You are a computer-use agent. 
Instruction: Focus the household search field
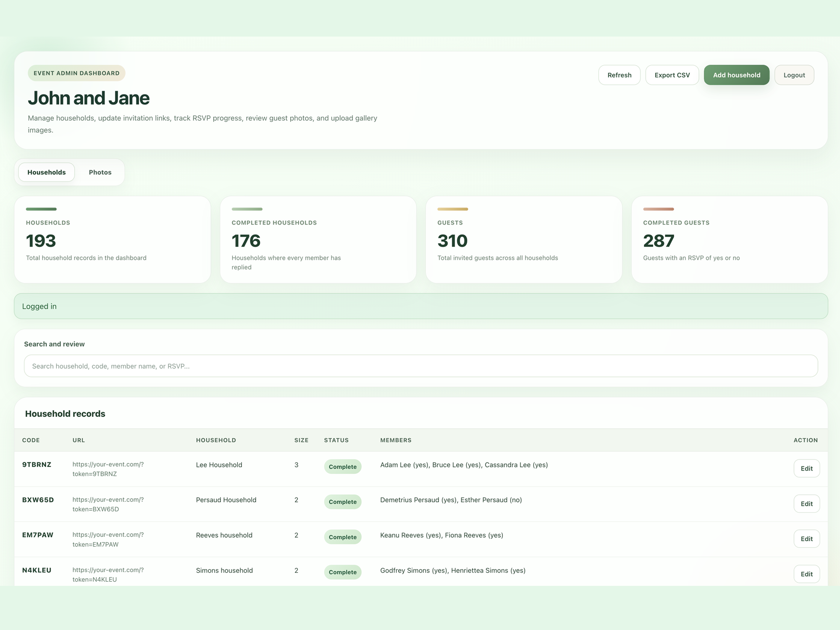(421, 366)
